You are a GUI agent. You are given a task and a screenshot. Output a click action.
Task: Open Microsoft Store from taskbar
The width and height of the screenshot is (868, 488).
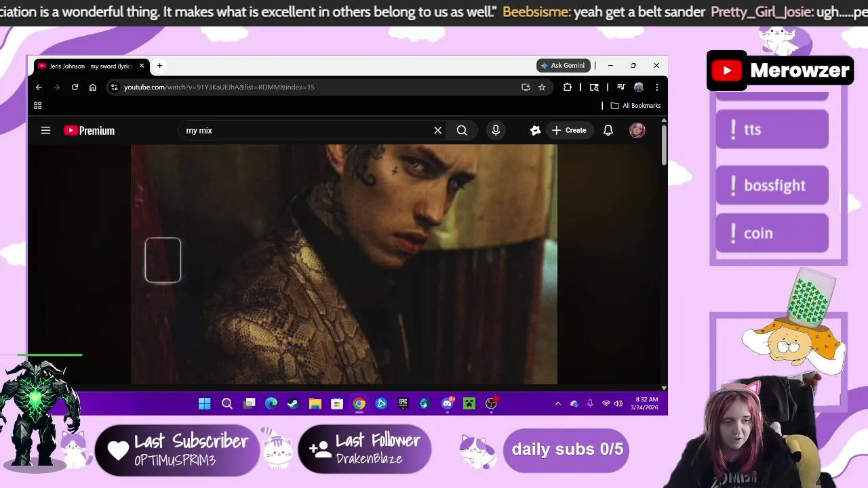[x=337, y=404]
